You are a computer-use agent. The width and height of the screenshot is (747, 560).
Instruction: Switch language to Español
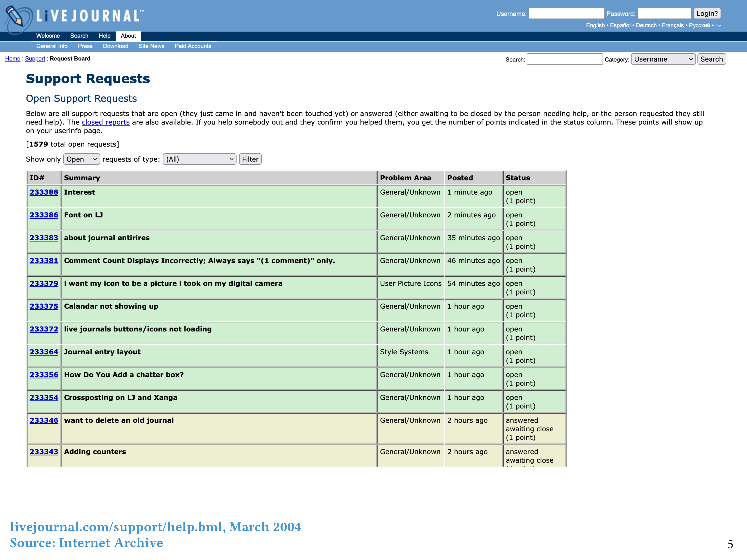coord(620,25)
